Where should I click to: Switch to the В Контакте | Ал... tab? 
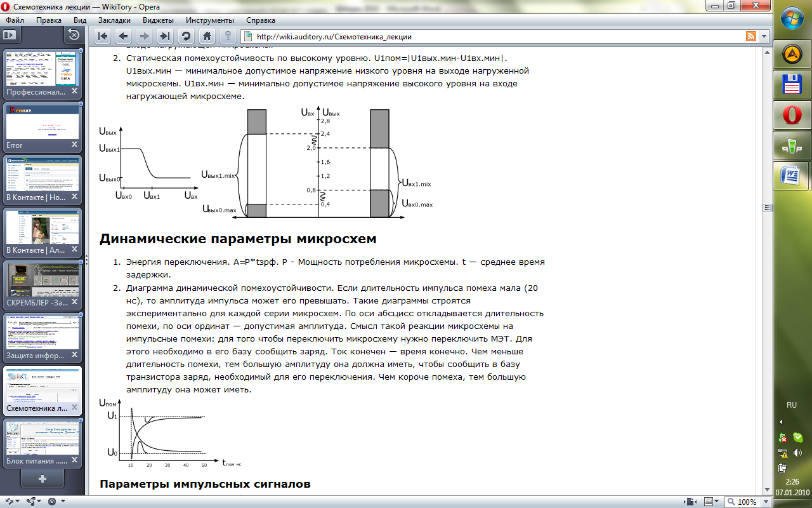tap(42, 232)
